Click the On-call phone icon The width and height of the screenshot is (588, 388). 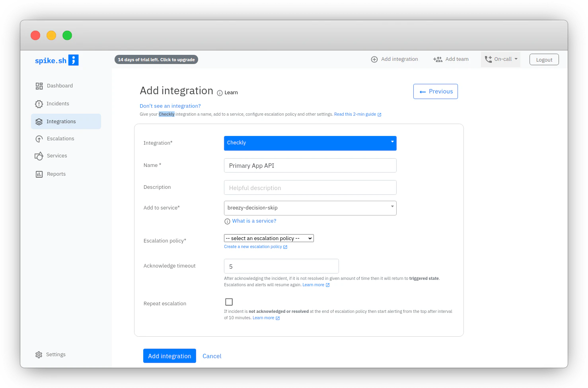click(488, 59)
